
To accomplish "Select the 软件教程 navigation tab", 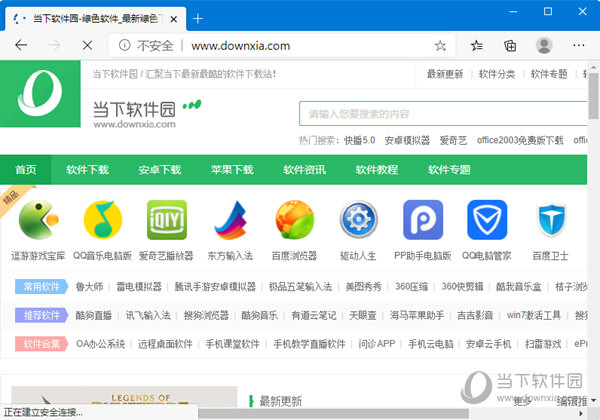I will (x=377, y=170).
